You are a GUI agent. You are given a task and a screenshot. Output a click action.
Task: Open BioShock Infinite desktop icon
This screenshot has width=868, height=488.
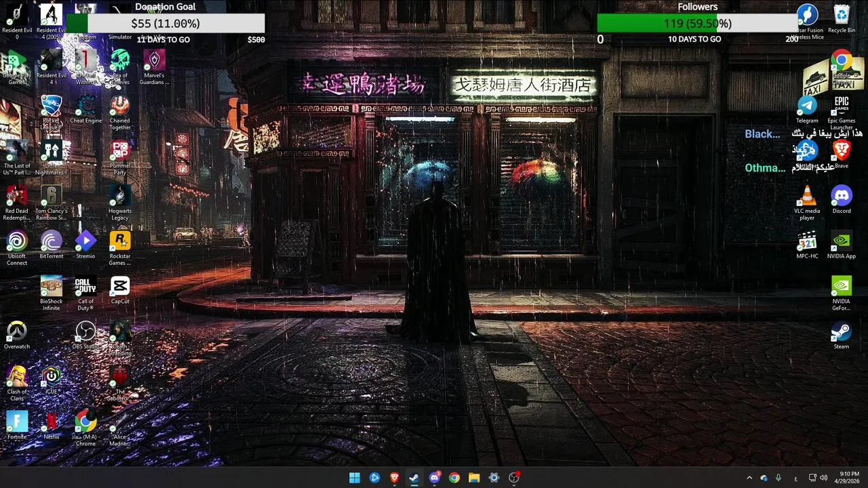click(51, 293)
